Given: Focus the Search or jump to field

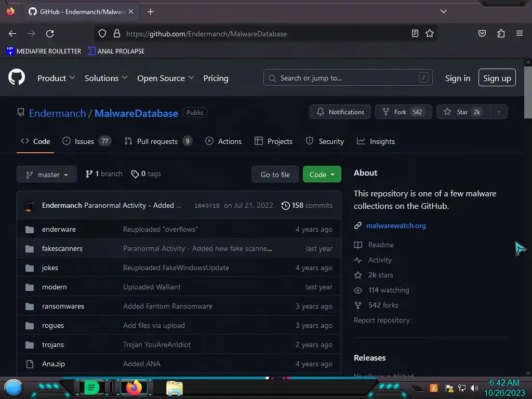Looking at the screenshot, I should pyautogui.click(x=348, y=78).
